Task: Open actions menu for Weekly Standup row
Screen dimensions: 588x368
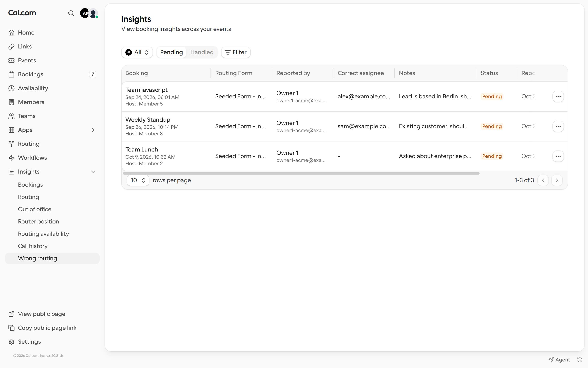Action: tap(558, 126)
